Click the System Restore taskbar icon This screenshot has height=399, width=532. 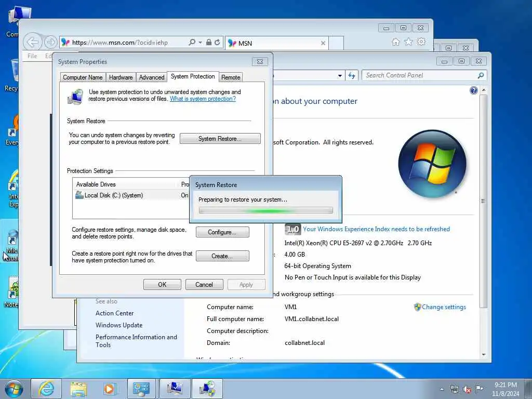pyautogui.click(x=208, y=389)
